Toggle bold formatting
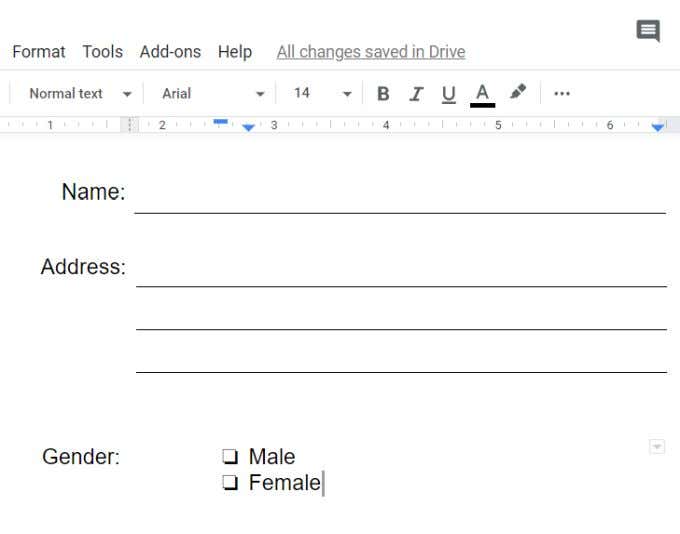Image resolution: width=680 pixels, height=534 pixels. [x=383, y=93]
